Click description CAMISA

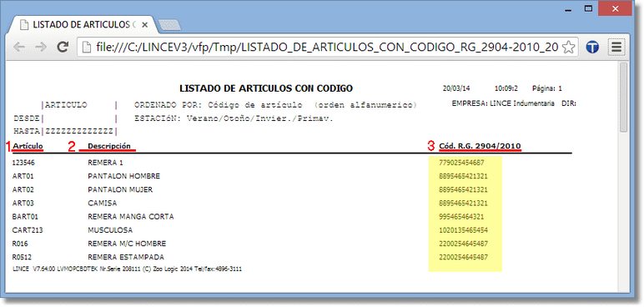click(x=103, y=204)
